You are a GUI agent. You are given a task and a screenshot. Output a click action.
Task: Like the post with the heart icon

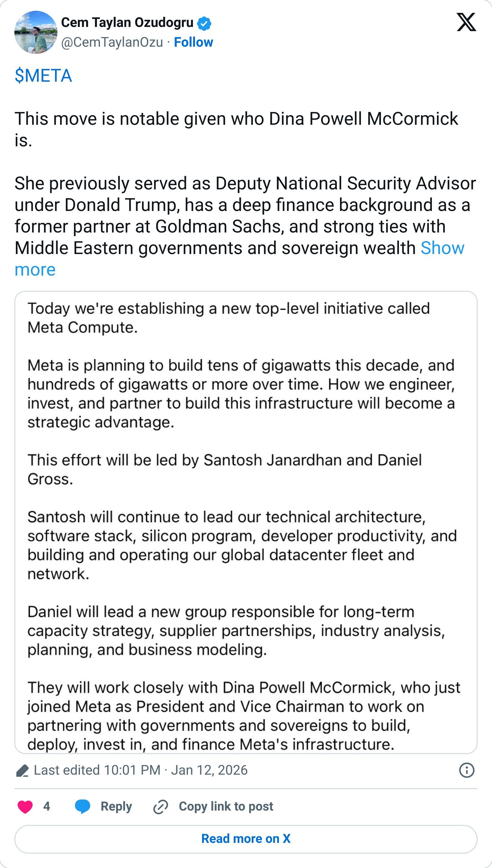25,807
